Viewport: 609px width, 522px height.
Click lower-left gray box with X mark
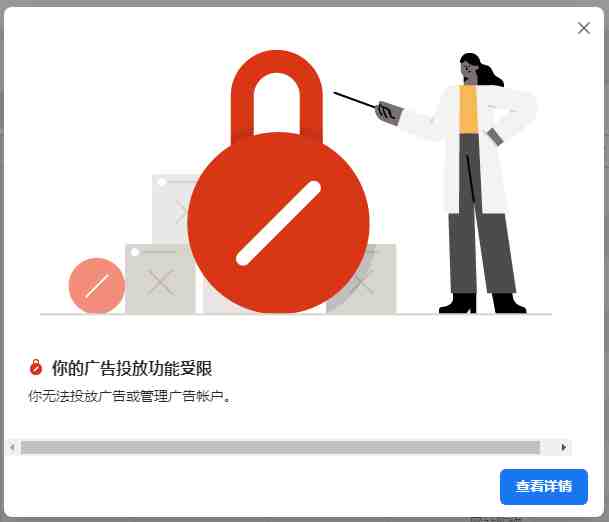click(x=160, y=279)
